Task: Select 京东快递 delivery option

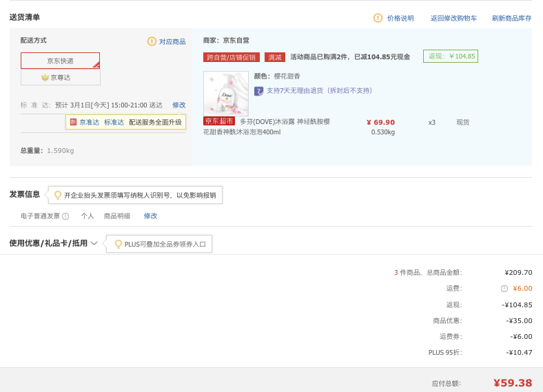Action: pyautogui.click(x=60, y=61)
